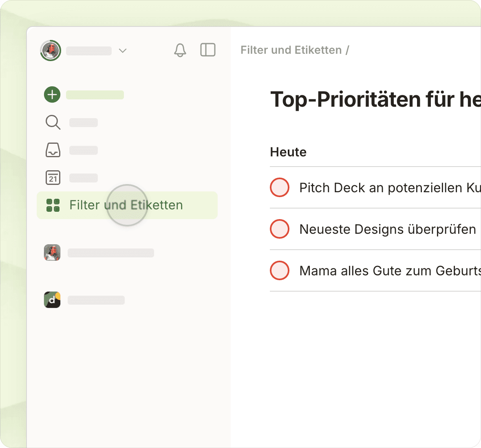Viewport: 481px width, 448px height.
Task: Open the profile avatar menu at top left
Action: 51,51
